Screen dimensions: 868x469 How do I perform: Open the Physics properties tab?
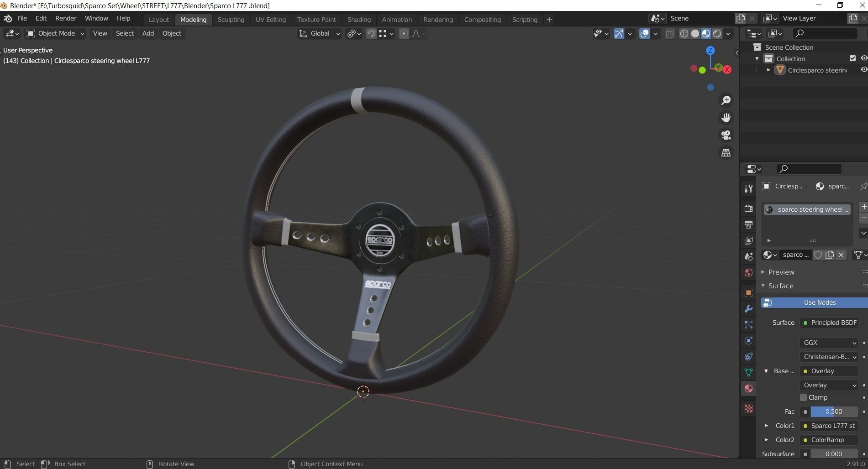(x=748, y=341)
